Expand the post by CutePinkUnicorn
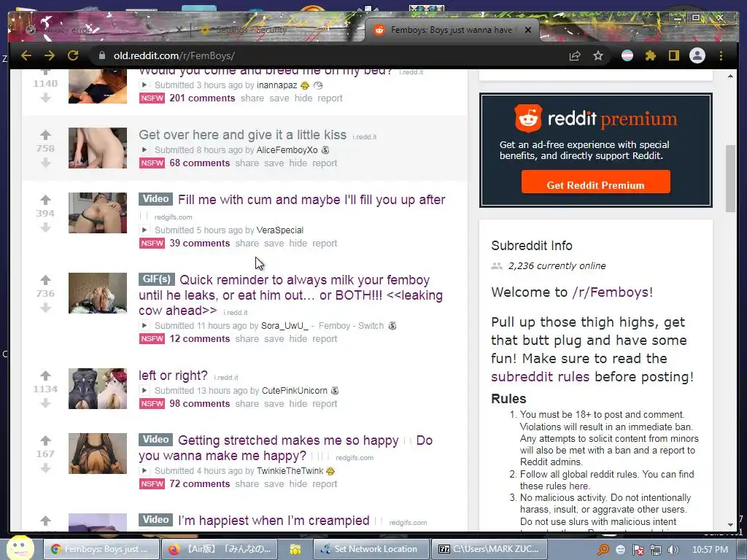The width and height of the screenshot is (747, 560). click(144, 391)
